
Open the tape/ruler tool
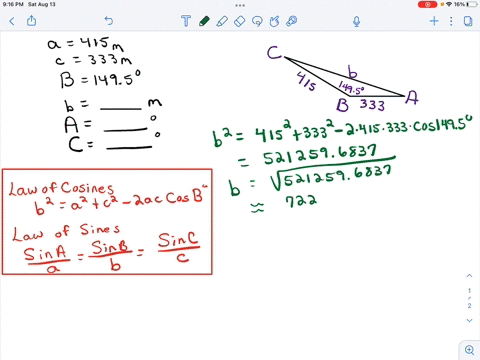click(292, 21)
